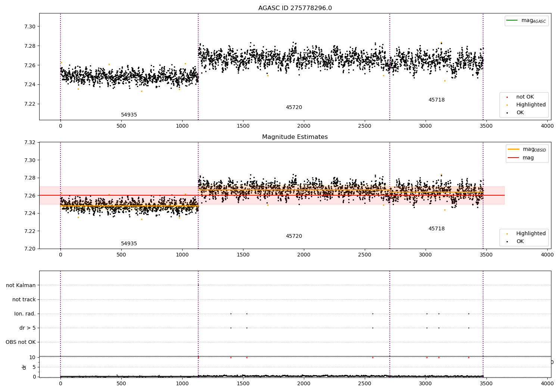Select 45718 label in Magnitude Estimates plot
Viewport: 560px width, 392px height.
436,229
